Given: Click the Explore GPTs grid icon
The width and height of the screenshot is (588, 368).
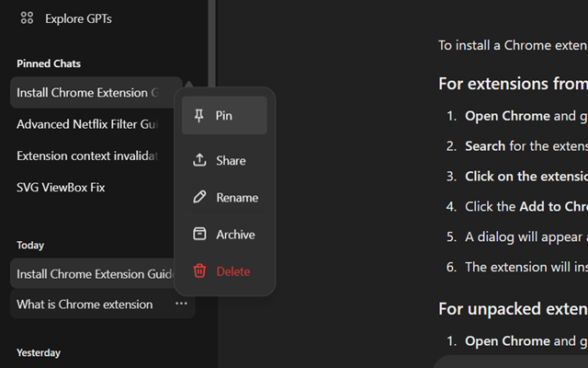Looking at the screenshot, I should [x=27, y=17].
